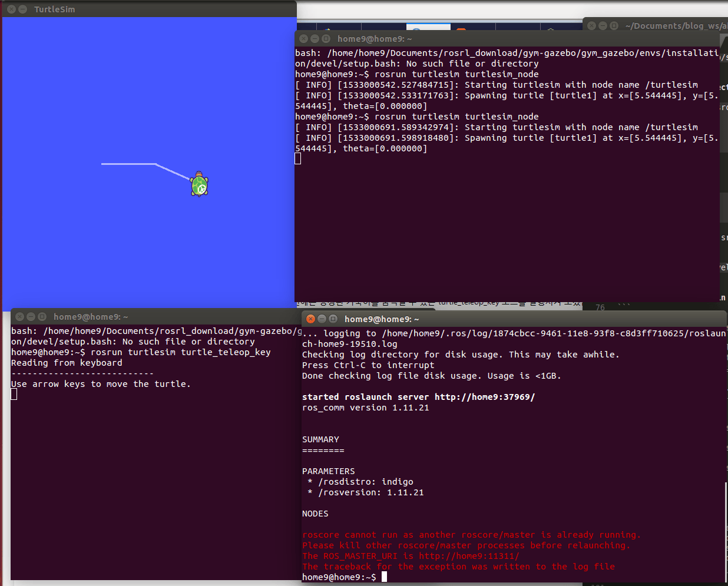Click INFO line with timestamp 1533000542.527484715
728x586 pixels.
(x=497, y=85)
